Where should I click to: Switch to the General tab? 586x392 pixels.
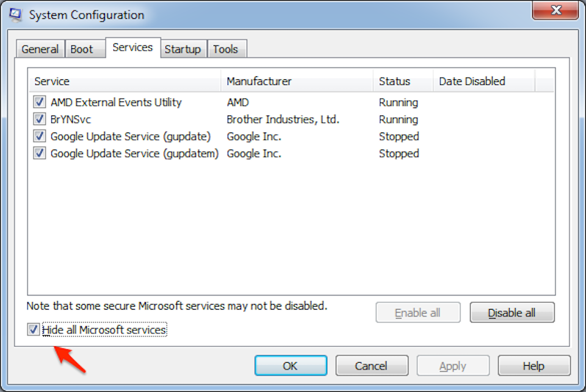point(40,49)
